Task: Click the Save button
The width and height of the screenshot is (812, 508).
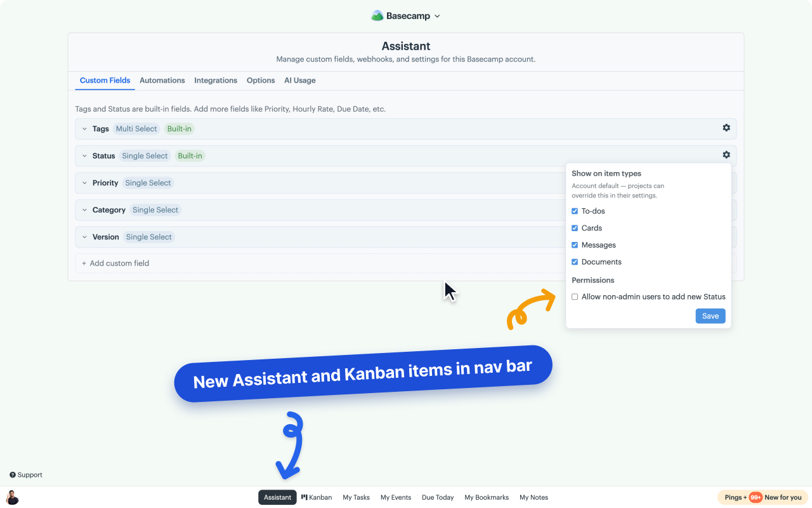Action: tap(710, 316)
